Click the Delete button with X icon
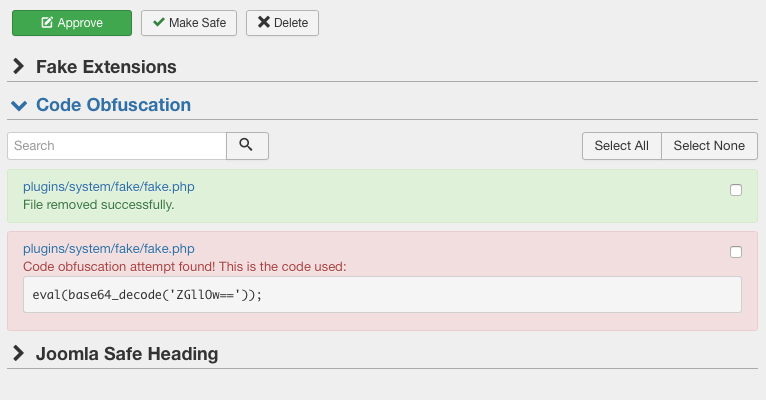The image size is (766, 400). [282, 23]
